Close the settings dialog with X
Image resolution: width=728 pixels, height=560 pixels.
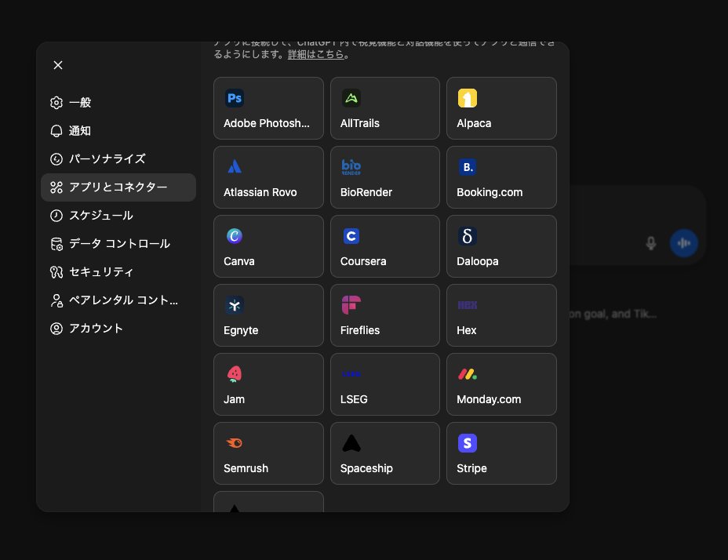point(58,65)
